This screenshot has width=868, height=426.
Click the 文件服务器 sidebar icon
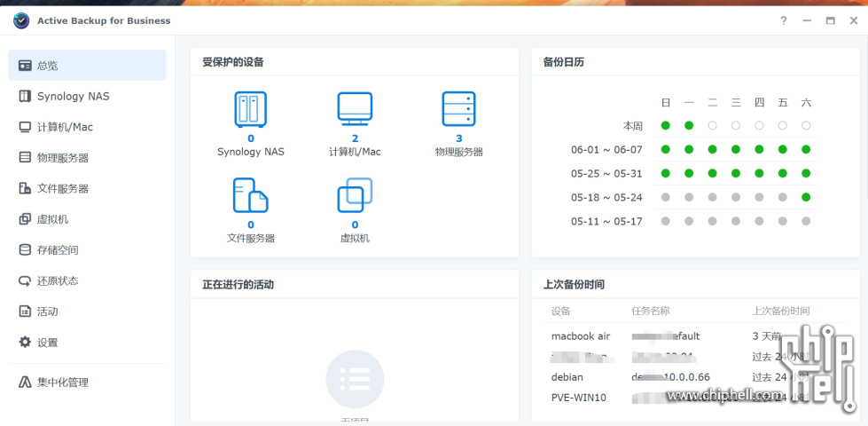tap(25, 188)
